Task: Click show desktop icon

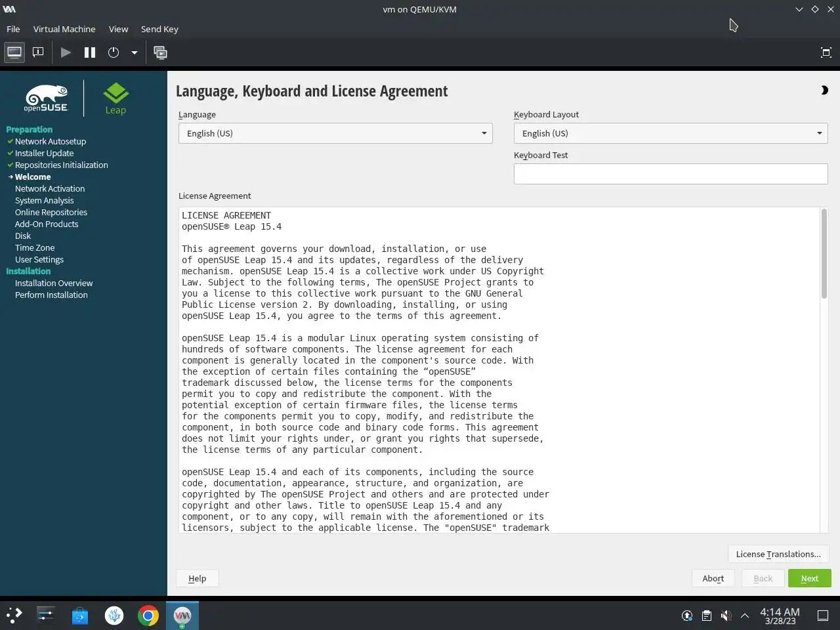Action: [x=823, y=616]
